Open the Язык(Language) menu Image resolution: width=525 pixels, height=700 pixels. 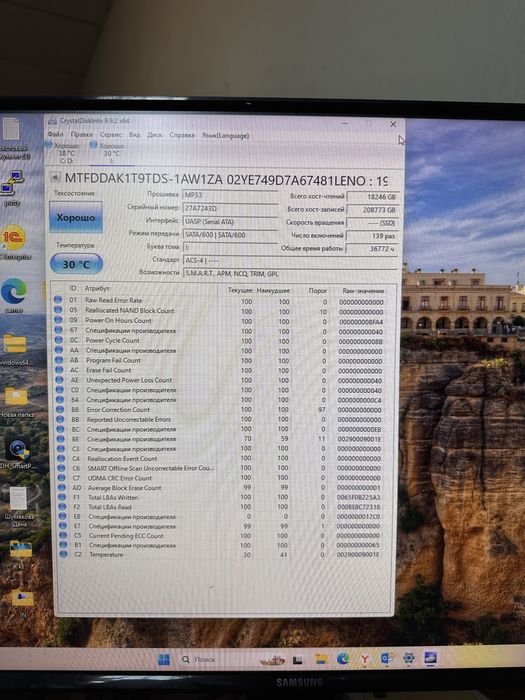(225, 135)
